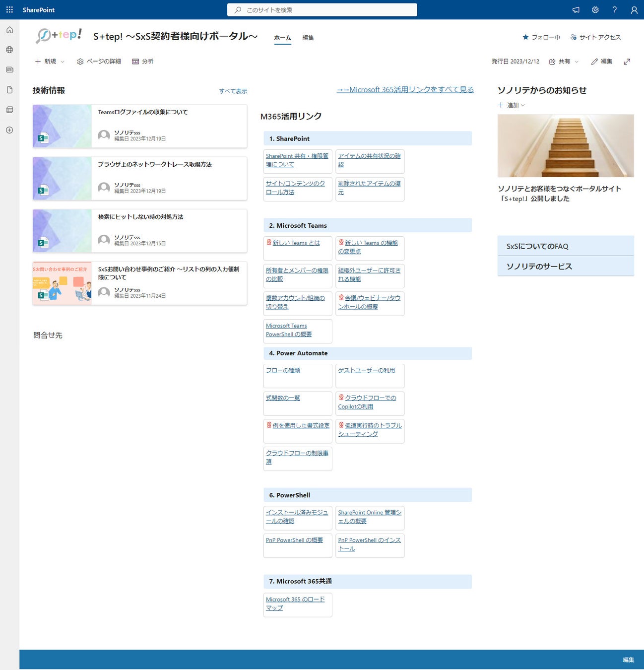This screenshot has width=644, height=670.
Task: Open the ソノリテのサービス button
Action: tap(566, 267)
